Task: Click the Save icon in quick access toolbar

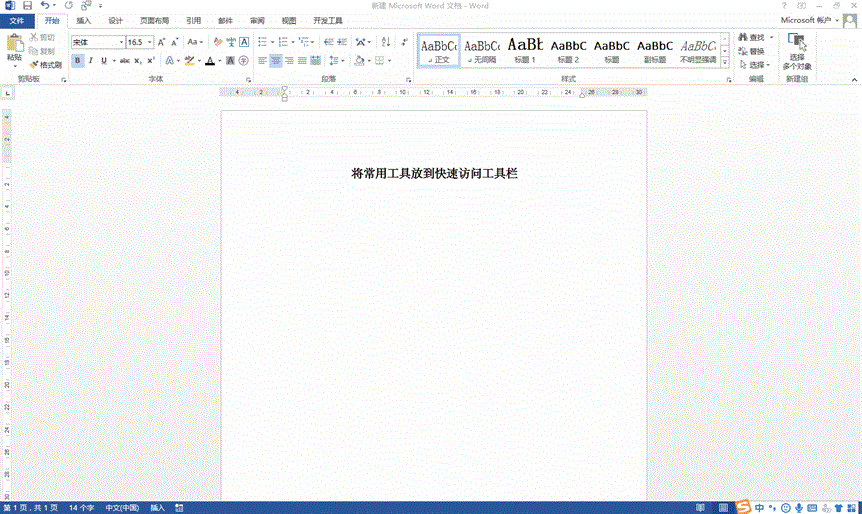Action: 27,6
